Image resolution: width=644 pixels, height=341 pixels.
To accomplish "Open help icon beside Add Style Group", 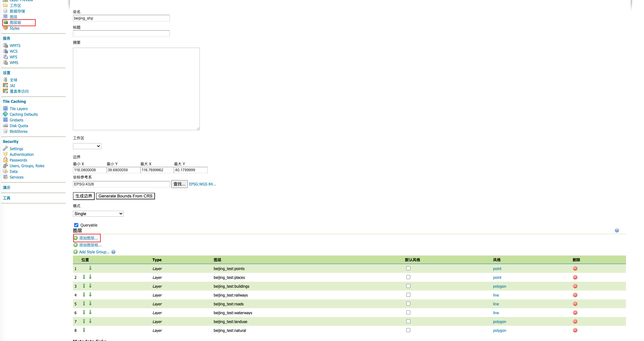I will point(113,252).
